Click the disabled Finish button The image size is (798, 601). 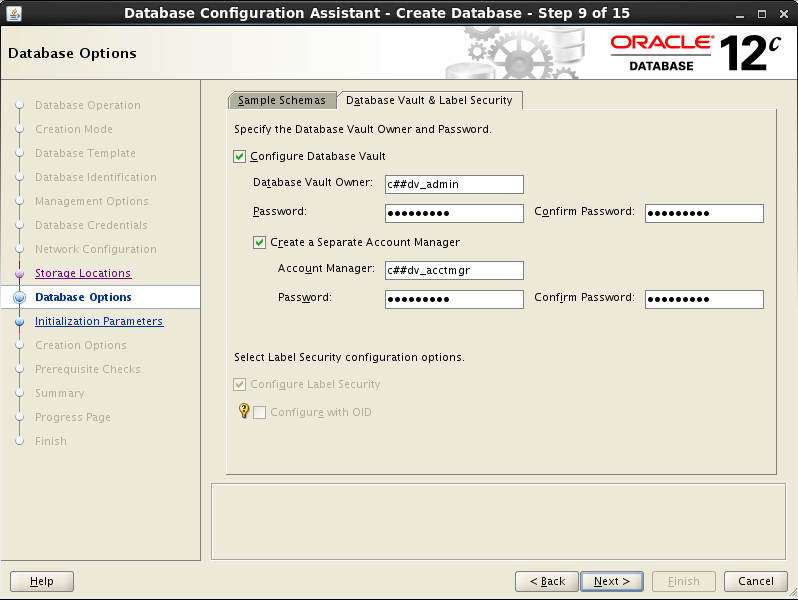(683, 581)
